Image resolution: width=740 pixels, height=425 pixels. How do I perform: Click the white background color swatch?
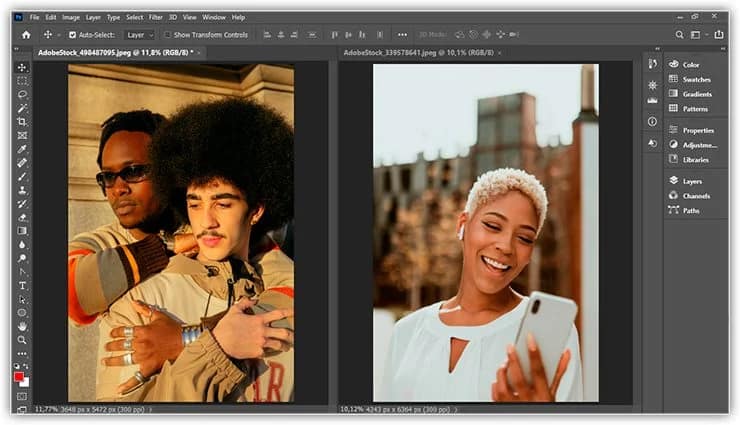pyautogui.click(x=25, y=383)
